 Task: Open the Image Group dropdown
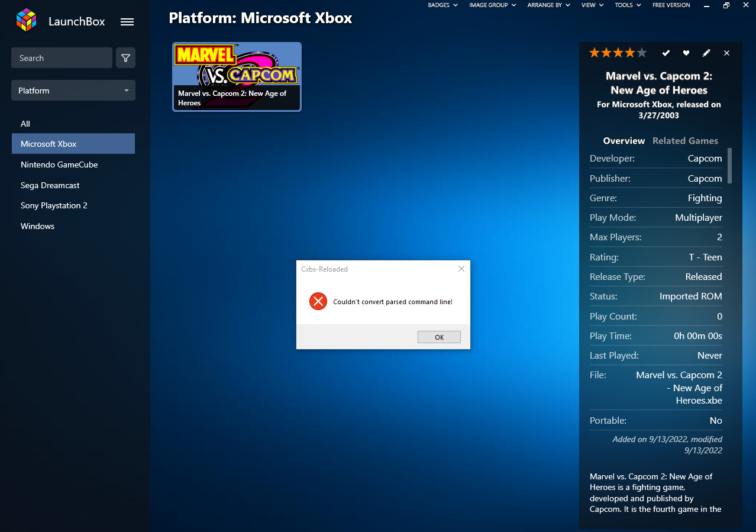493,5
